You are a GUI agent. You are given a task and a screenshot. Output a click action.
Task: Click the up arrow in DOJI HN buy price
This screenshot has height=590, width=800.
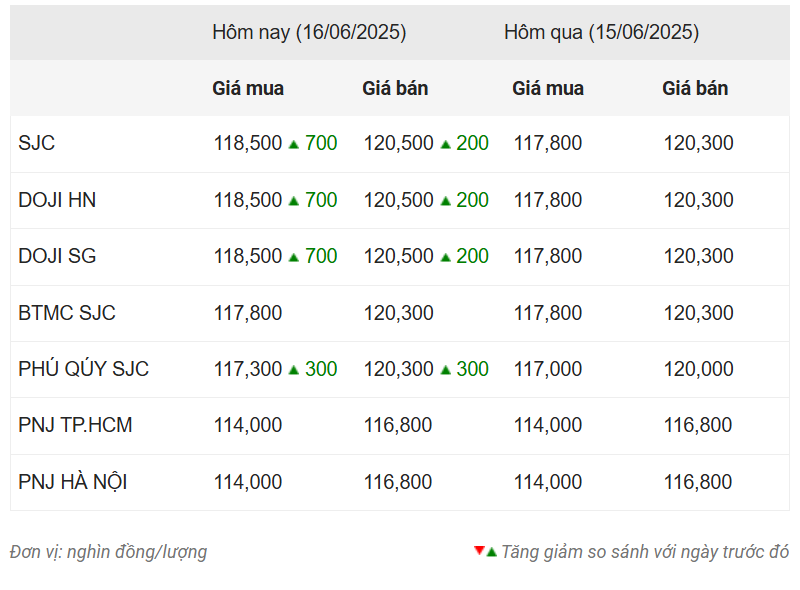pos(293,201)
